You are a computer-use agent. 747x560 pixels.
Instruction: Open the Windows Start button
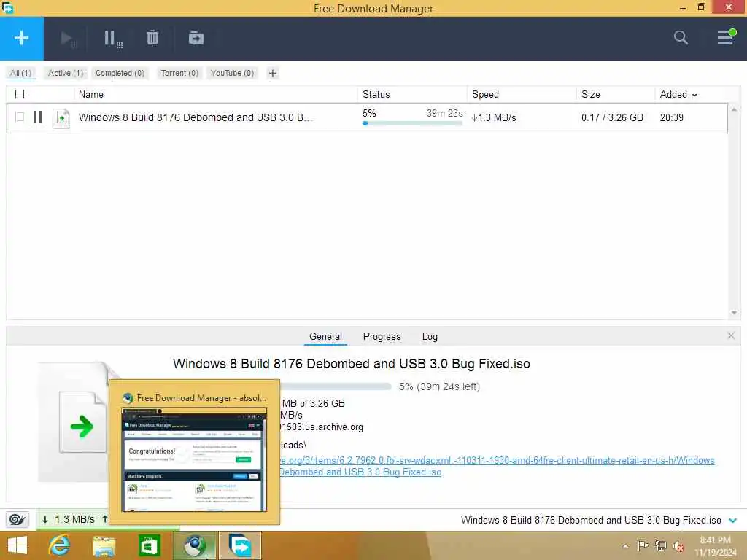point(18,545)
